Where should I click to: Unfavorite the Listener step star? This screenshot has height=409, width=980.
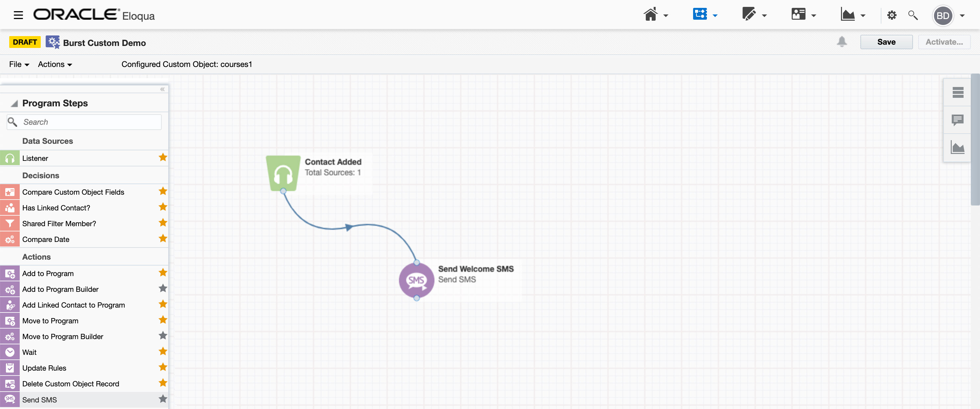pyautogui.click(x=163, y=157)
